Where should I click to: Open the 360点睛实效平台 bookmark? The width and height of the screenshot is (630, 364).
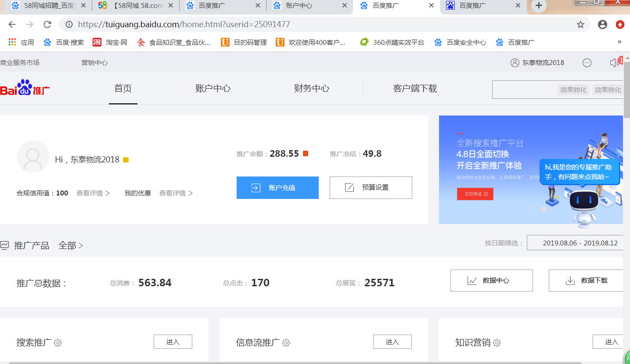(x=392, y=43)
